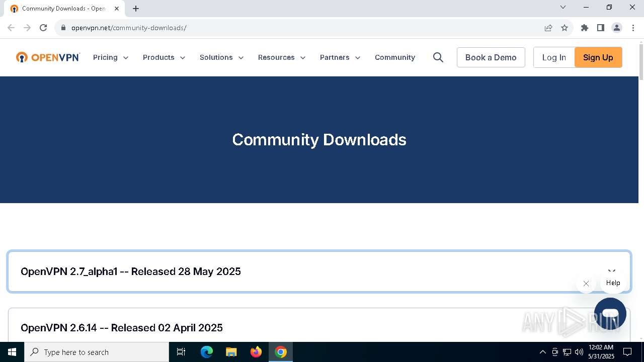This screenshot has height=362, width=644.
Task: Launch Firefox from the taskbar
Action: (256, 352)
